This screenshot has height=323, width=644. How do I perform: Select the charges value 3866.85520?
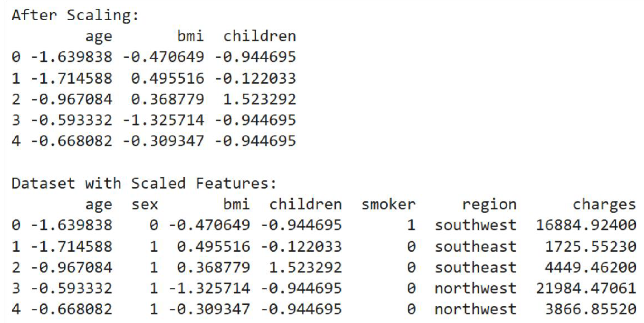pyautogui.click(x=590, y=309)
